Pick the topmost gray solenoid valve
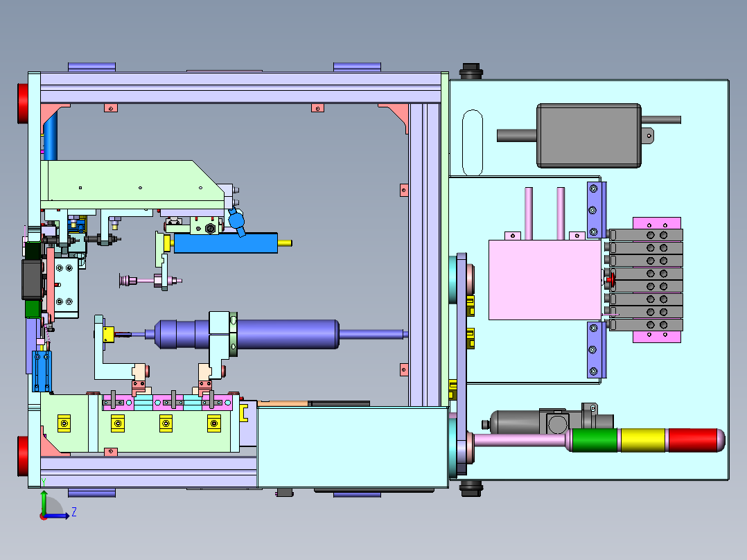This screenshot has height=560, width=747. click(x=646, y=235)
